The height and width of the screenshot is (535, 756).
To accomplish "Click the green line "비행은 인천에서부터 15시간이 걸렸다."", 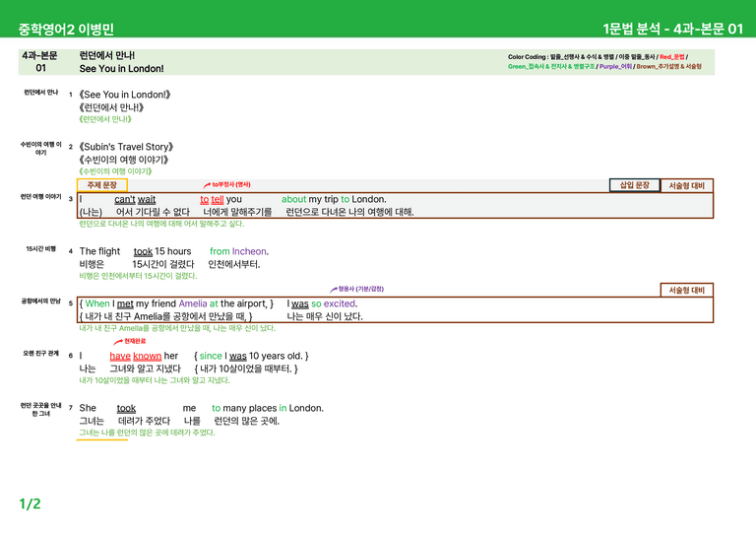I will pos(138,276).
